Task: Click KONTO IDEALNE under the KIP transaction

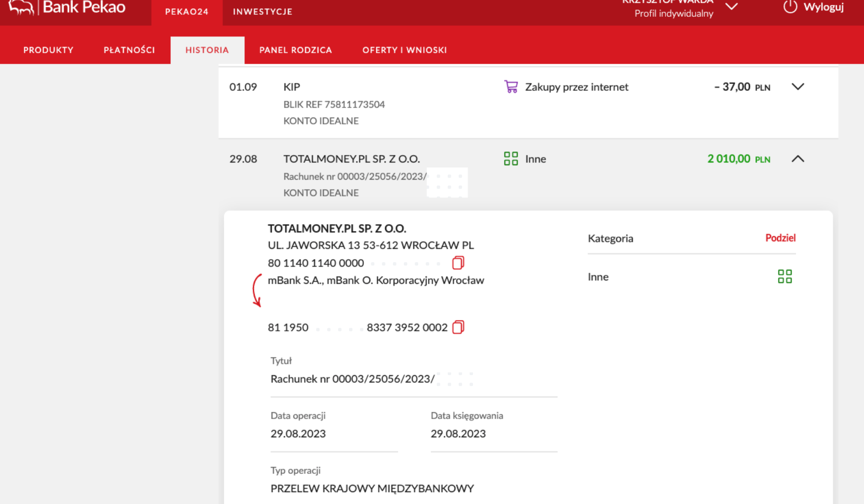Action: click(321, 120)
